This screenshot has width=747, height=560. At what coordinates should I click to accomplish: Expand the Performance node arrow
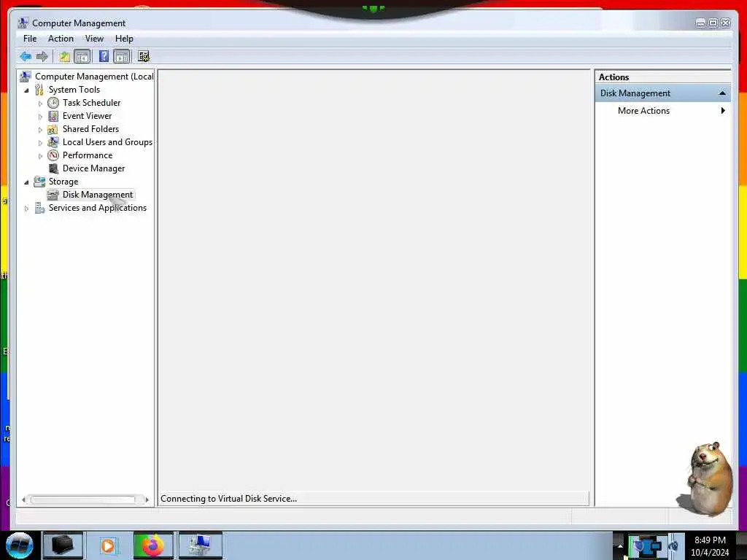[x=40, y=156]
